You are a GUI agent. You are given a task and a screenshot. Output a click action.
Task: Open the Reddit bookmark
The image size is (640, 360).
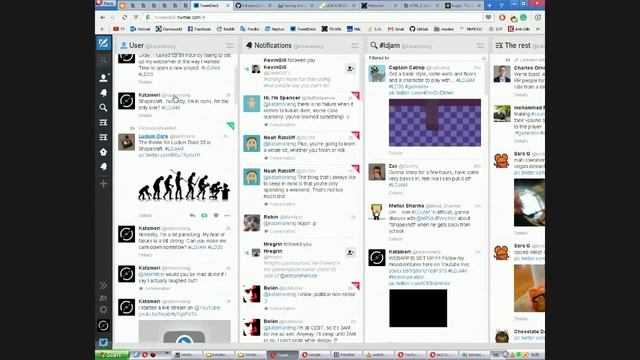click(226, 29)
